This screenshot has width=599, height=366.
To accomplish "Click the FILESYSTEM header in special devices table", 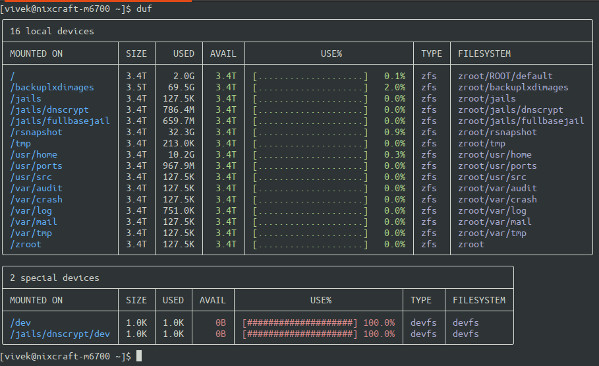I will (x=479, y=300).
